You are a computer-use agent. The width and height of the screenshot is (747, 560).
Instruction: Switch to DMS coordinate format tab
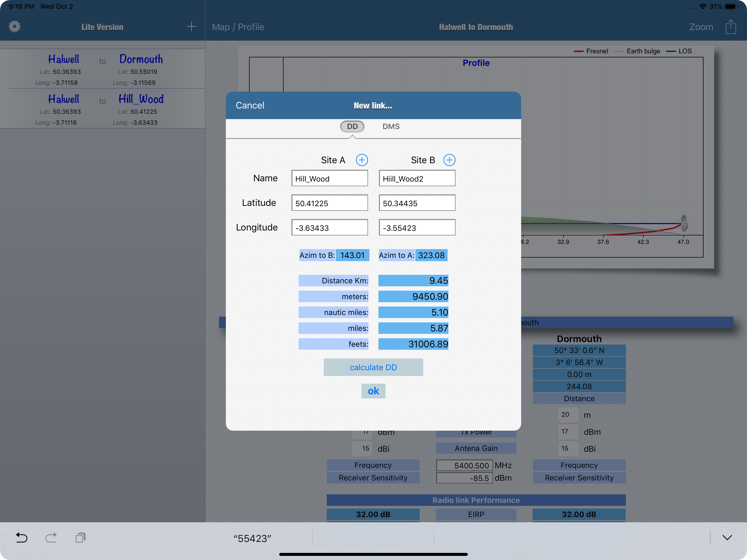[391, 126]
